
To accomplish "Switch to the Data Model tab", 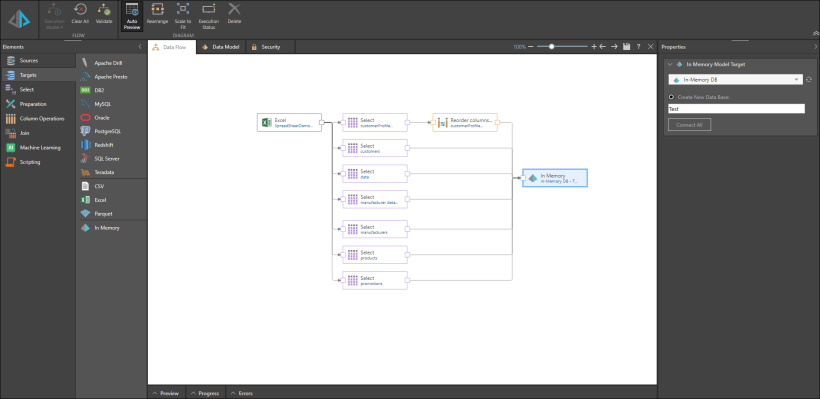I will pyautogui.click(x=221, y=47).
